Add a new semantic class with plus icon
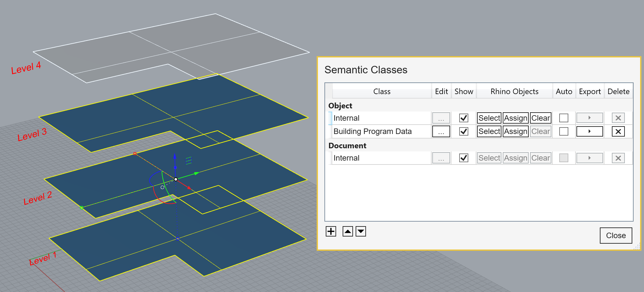Image resolution: width=644 pixels, height=292 pixels. [x=331, y=231]
